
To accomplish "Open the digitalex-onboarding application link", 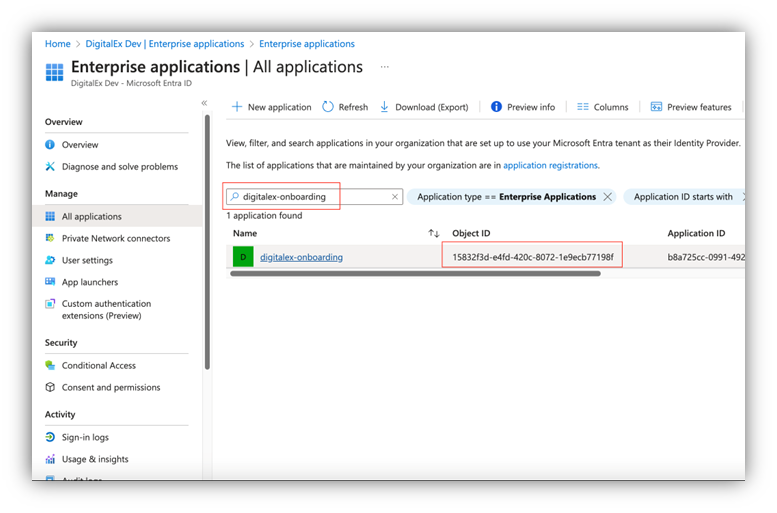I will [301, 257].
